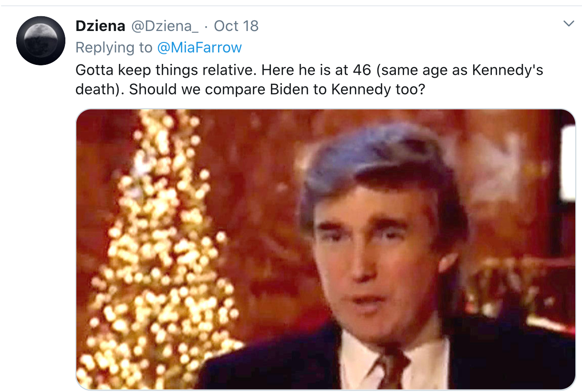Open the @Dziena_ handle link
Viewport: 582px width, 392px height.
165,26
